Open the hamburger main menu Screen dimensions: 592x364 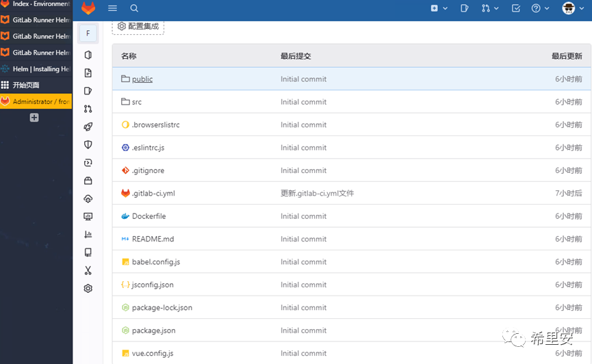[x=112, y=8]
